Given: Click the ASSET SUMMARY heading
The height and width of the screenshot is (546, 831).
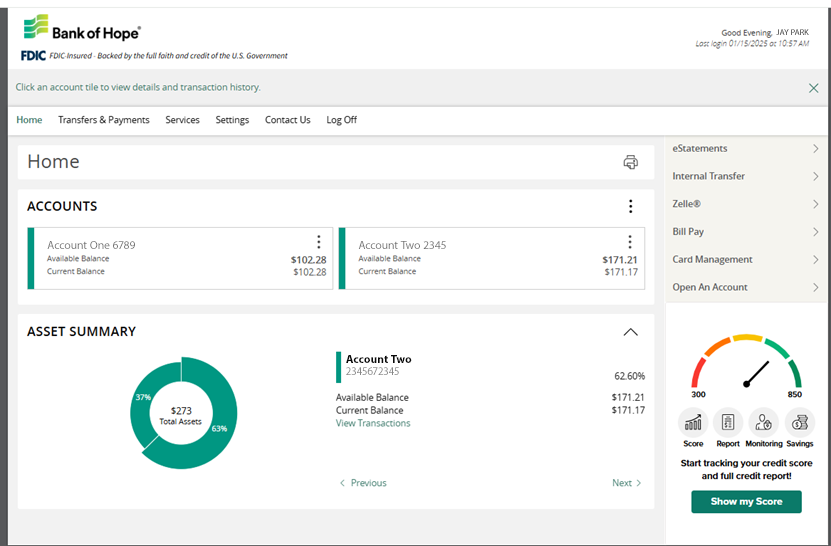Looking at the screenshot, I should point(82,332).
